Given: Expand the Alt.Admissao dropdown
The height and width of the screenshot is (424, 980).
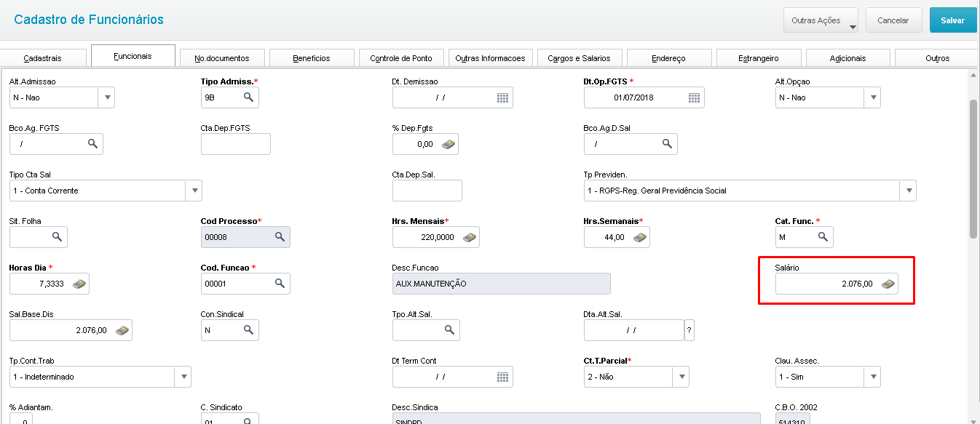Looking at the screenshot, I should point(107,97).
